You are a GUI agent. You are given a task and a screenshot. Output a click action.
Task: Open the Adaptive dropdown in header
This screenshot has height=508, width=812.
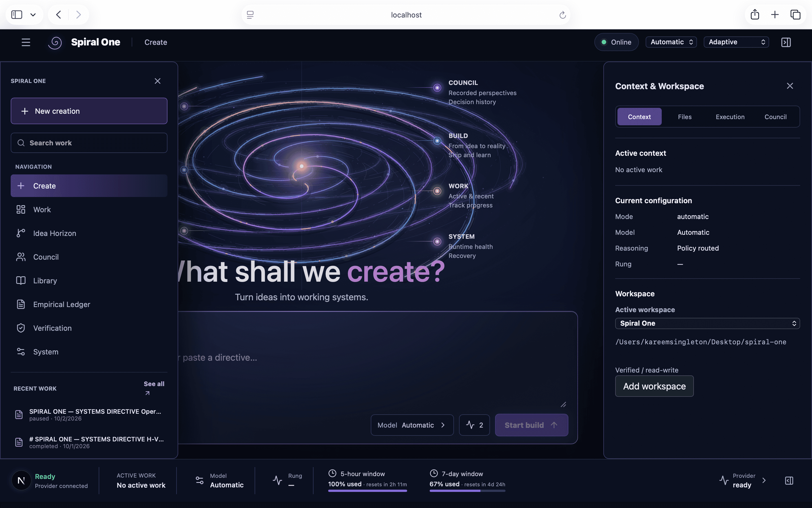736,42
